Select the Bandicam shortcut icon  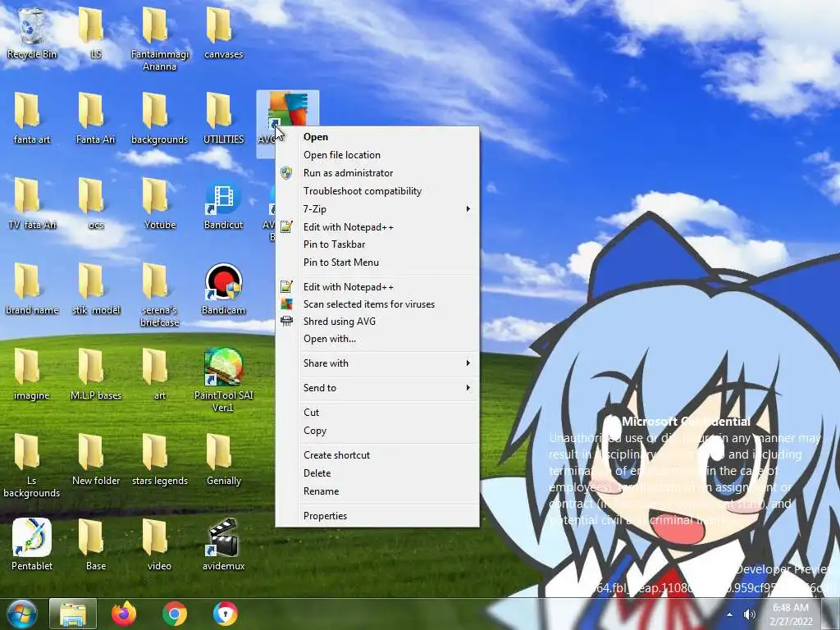(x=223, y=290)
